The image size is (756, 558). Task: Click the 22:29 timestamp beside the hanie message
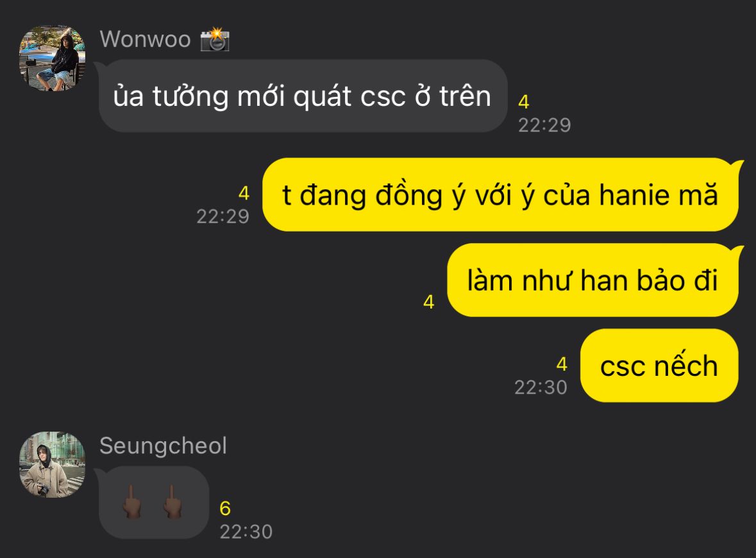tap(223, 217)
